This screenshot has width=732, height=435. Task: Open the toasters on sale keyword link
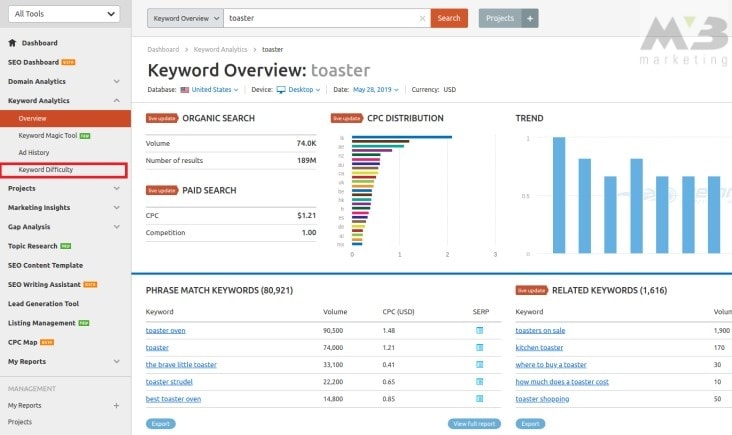pos(540,330)
